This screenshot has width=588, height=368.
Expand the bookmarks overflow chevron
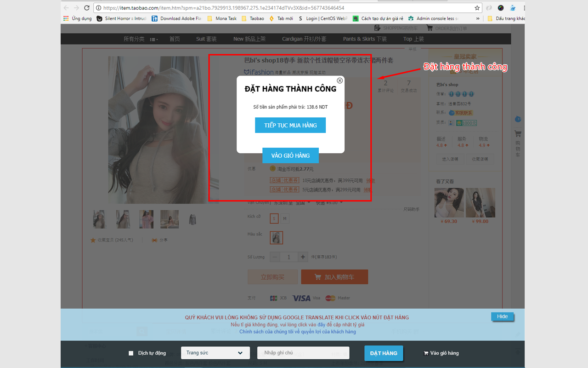point(478,18)
